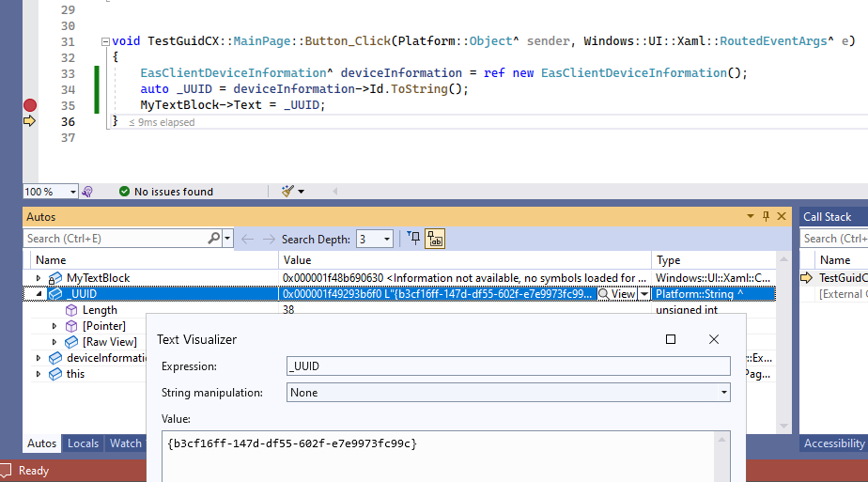Open the visualizer dropdown arrow beside View

pyautogui.click(x=643, y=294)
